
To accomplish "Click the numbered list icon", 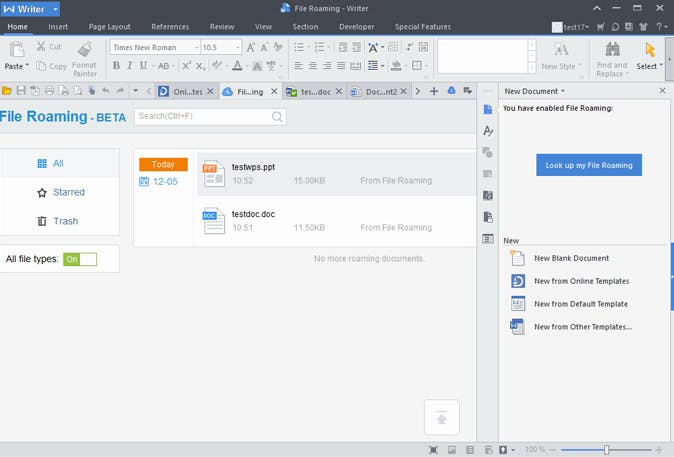I will (x=319, y=47).
